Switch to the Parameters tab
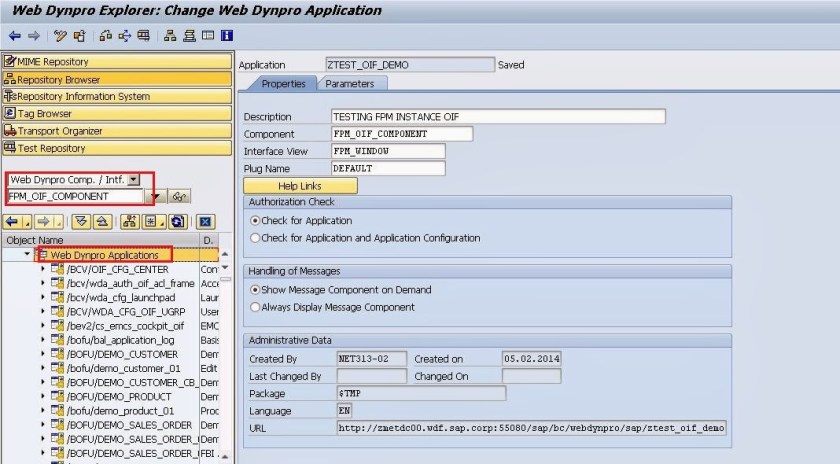This screenshot has width=840, height=464. tap(349, 84)
